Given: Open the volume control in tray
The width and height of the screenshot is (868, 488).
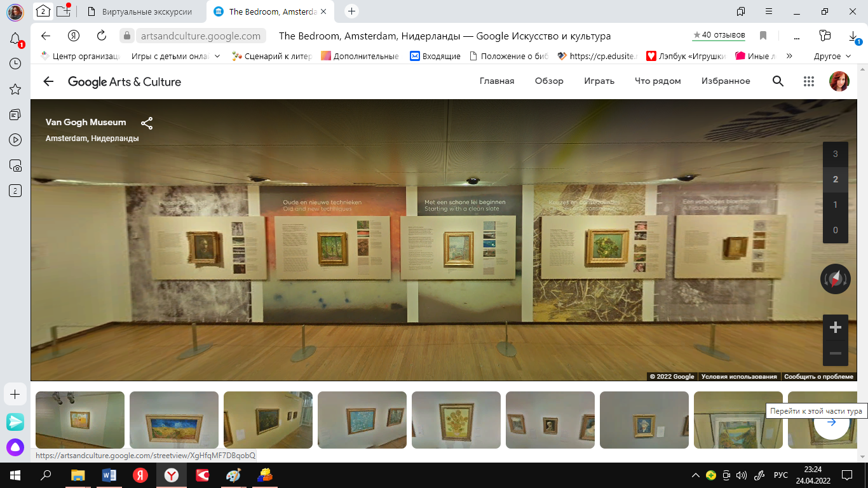Looking at the screenshot, I should tap(741, 475).
